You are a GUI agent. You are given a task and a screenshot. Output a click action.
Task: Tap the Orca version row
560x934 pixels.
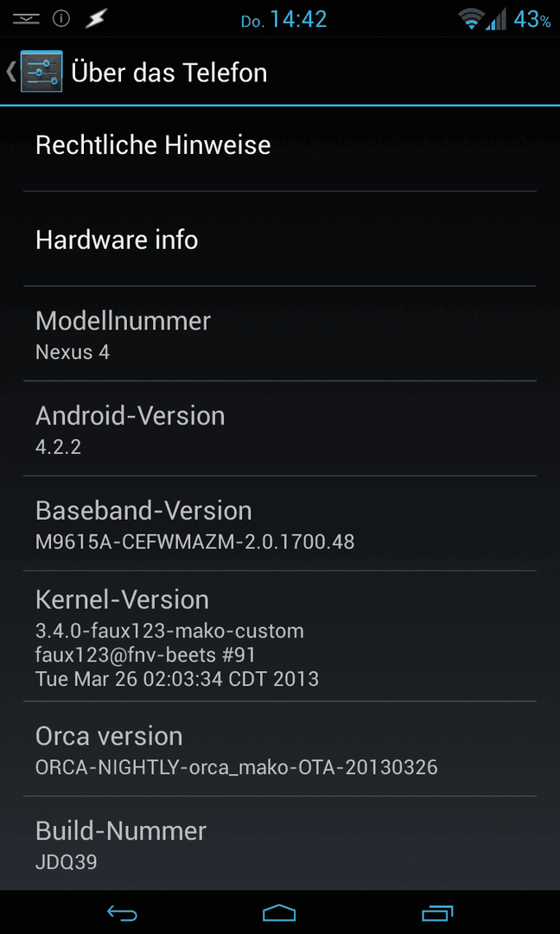coord(280,749)
